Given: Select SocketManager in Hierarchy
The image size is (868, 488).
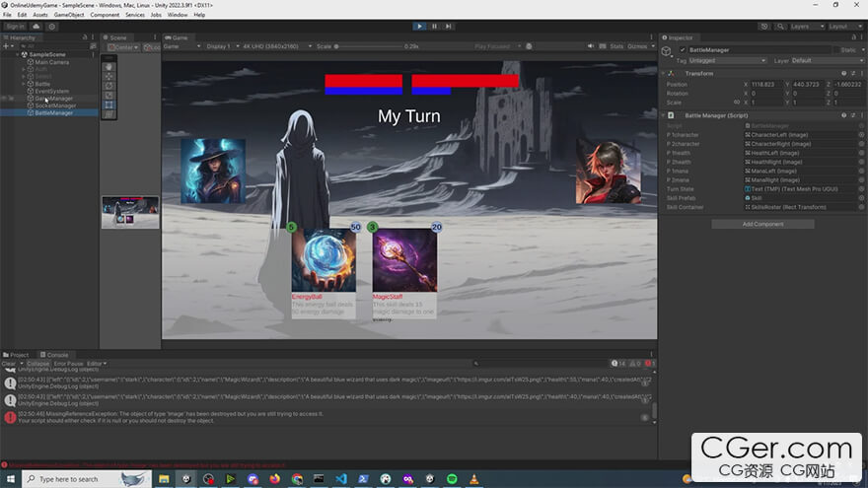Looking at the screenshot, I should pyautogui.click(x=55, y=105).
